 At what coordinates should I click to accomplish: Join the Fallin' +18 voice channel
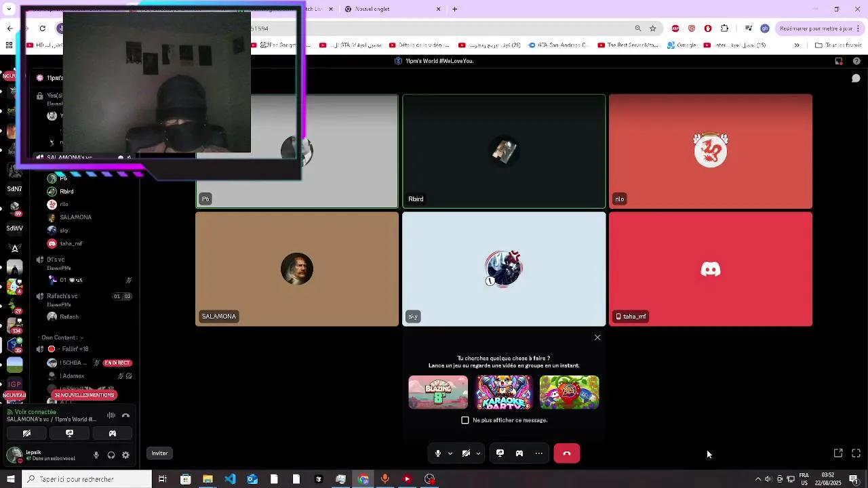(x=85, y=349)
